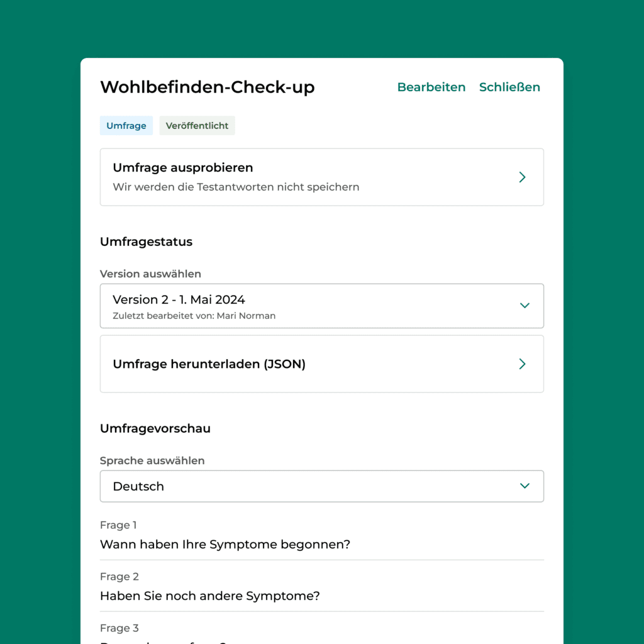Click the version selector dropdown arrow
The height and width of the screenshot is (644, 644).
(x=525, y=306)
